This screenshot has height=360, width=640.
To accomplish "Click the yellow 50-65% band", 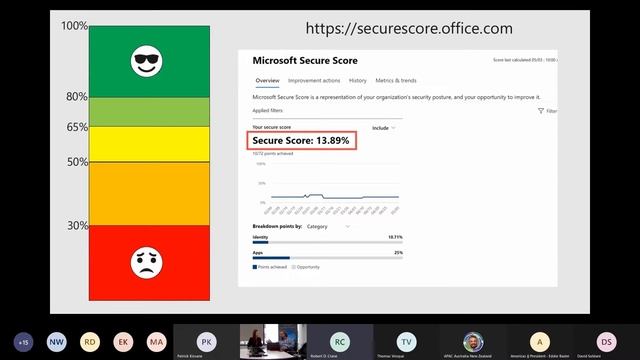I will (149, 144).
